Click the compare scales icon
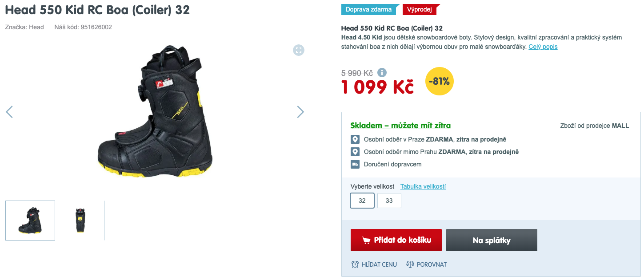Image resolution: width=644 pixels, height=280 pixels. [x=410, y=264]
